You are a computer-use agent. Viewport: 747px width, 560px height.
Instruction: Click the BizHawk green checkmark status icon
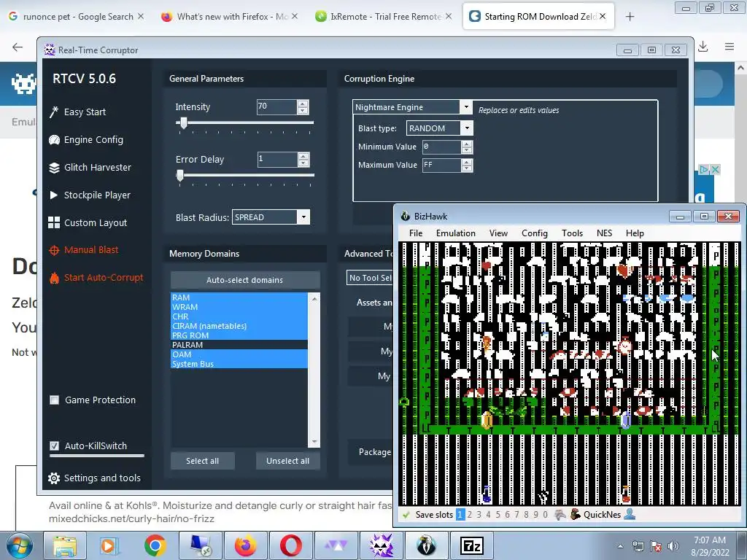click(406, 515)
